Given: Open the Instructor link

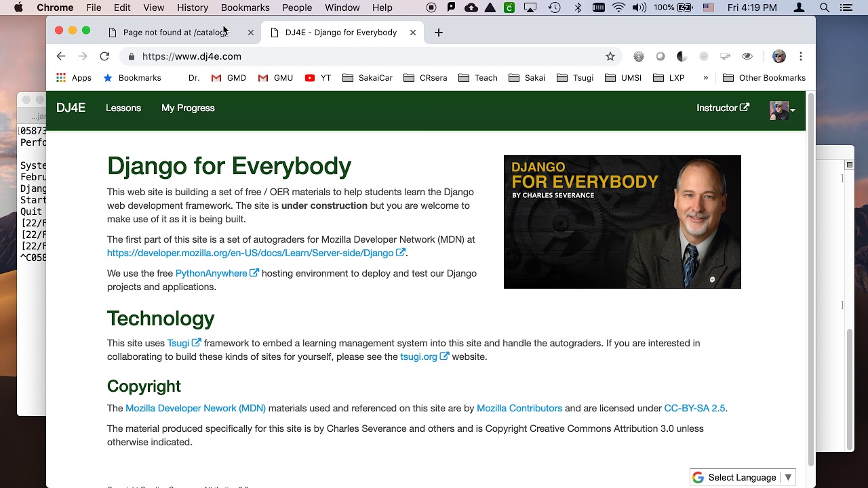Looking at the screenshot, I should point(723,108).
